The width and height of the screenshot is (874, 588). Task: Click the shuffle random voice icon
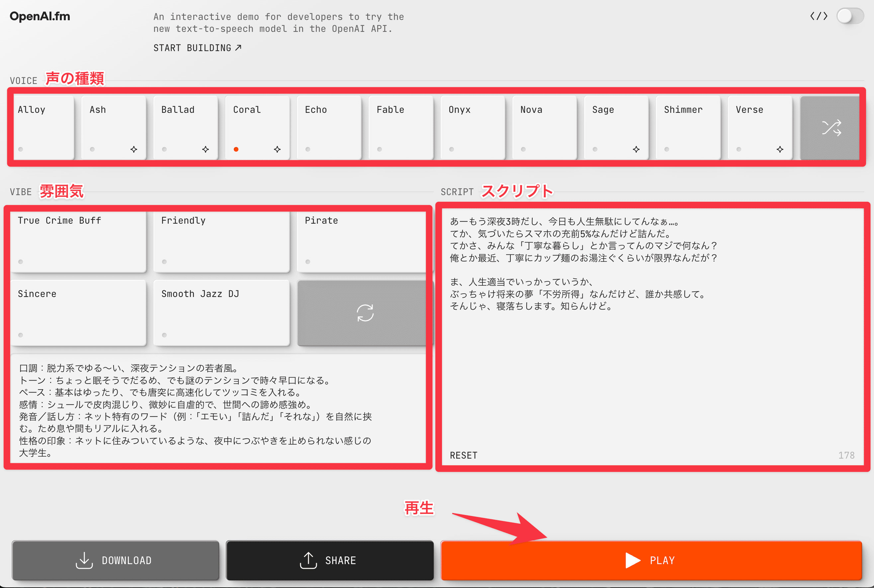point(831,128)
